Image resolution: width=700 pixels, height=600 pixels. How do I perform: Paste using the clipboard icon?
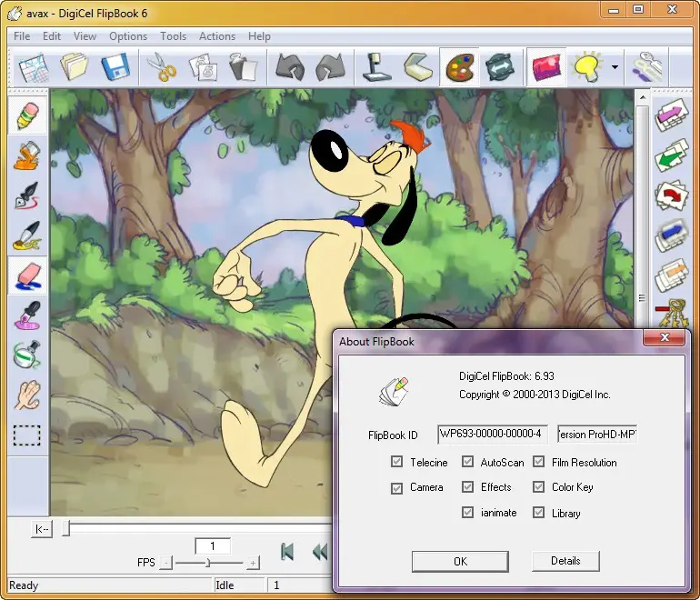[243, 67]
